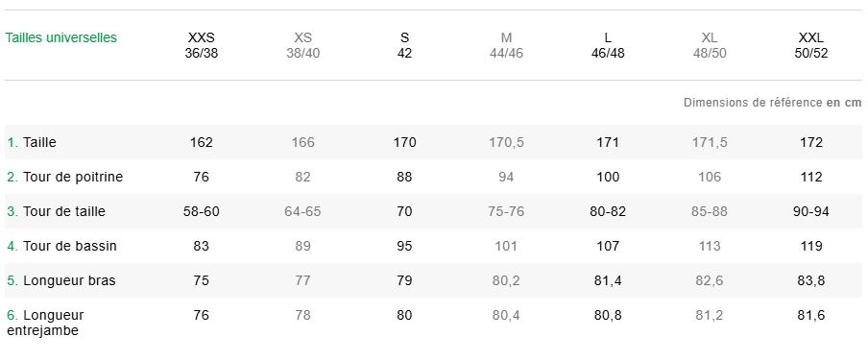The image size is (868, 361).
Task: Select the 58-60 waist cell for XXS
Action: pos(202,211)
